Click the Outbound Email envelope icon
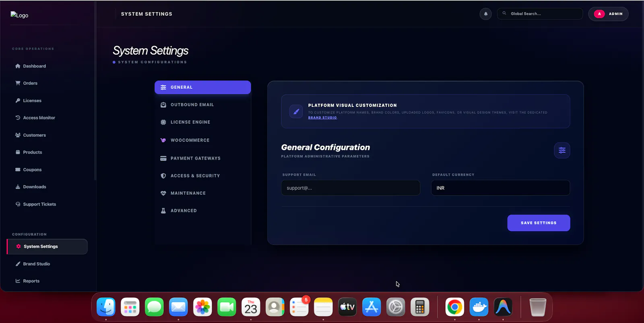The width and height of the screenshot is (644, 323). (x=163, y=105)
